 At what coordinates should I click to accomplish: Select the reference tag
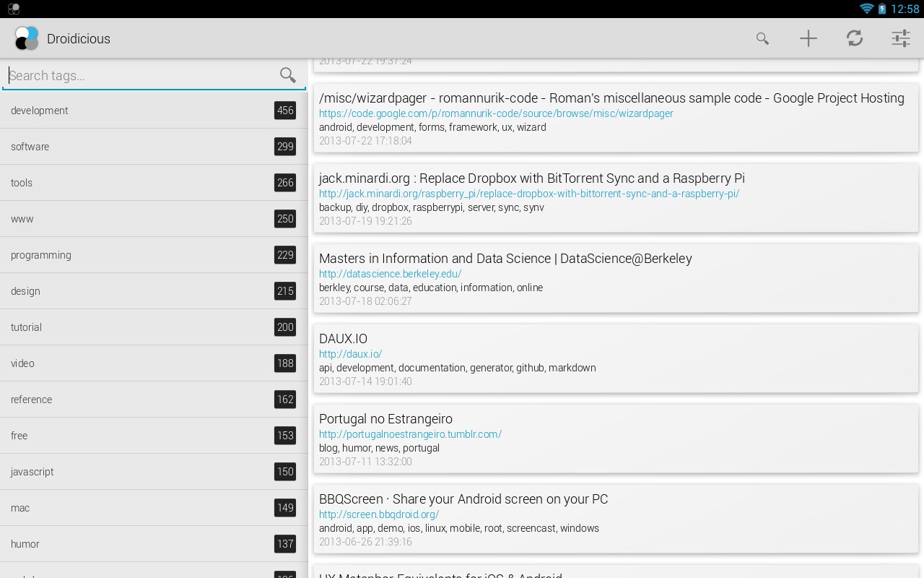point(154,400)
